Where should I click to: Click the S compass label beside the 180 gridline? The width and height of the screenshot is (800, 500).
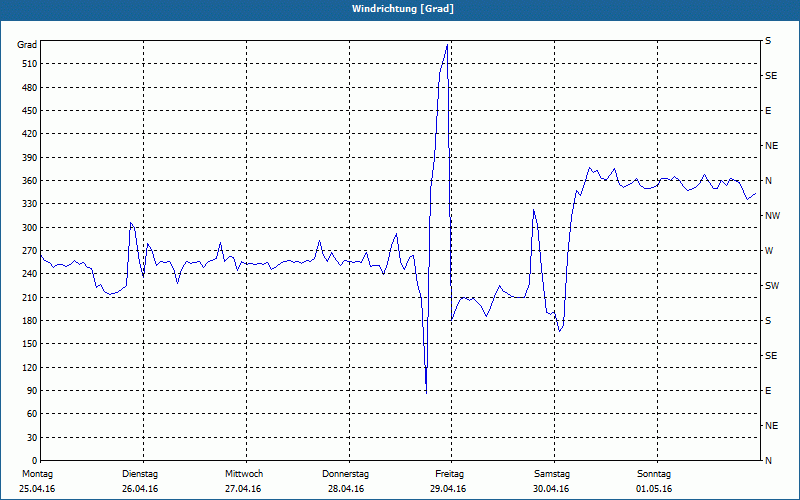768,321
